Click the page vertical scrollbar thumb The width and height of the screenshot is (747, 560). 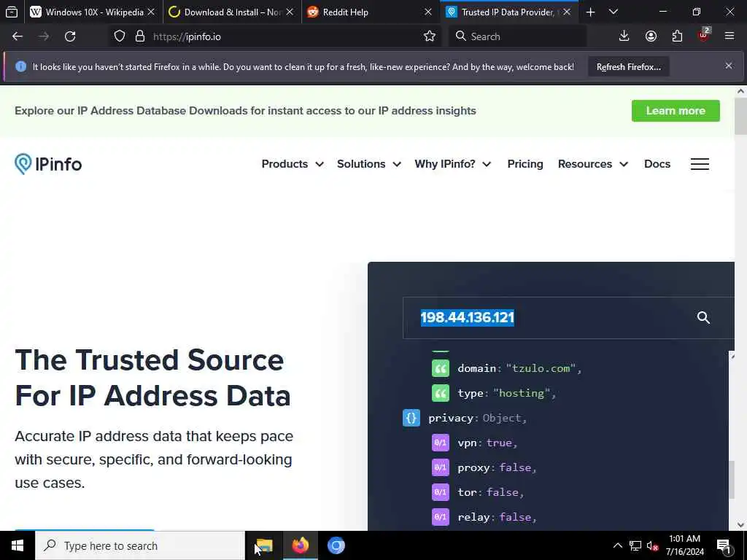pyautogui.click(x=741, y=116)
